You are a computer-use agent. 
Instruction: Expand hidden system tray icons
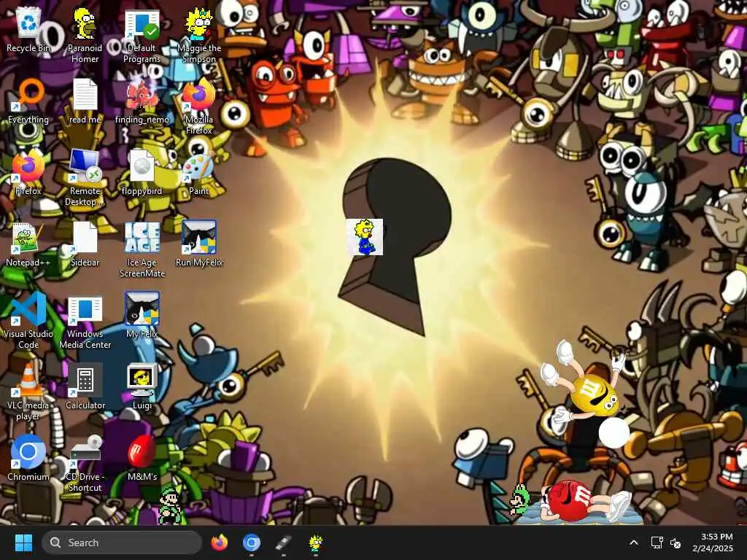(634, 542)
